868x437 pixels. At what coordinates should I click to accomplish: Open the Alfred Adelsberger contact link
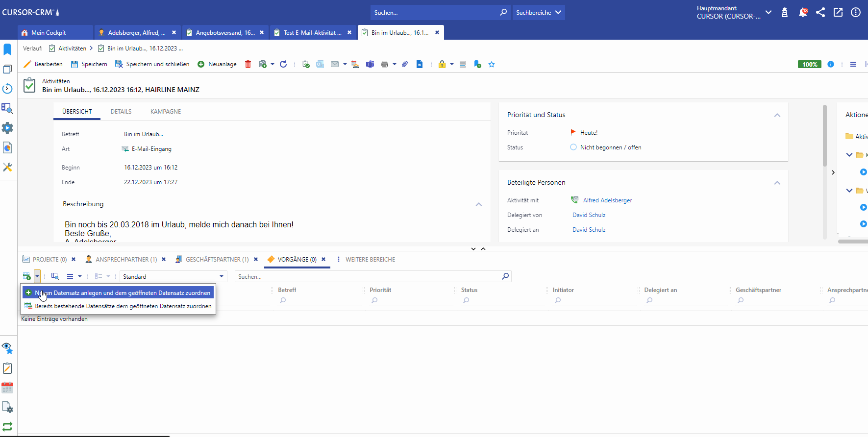coord(607,200)
